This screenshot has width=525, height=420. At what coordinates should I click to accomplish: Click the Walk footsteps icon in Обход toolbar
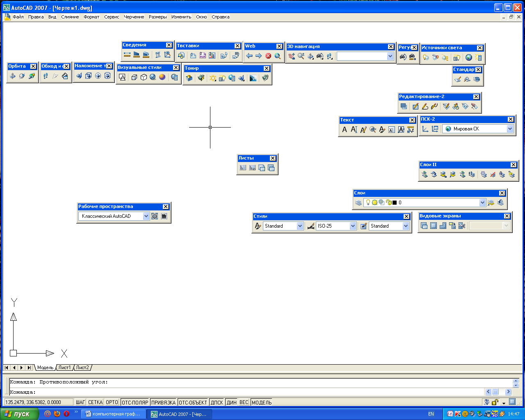[x=46, y=76]
